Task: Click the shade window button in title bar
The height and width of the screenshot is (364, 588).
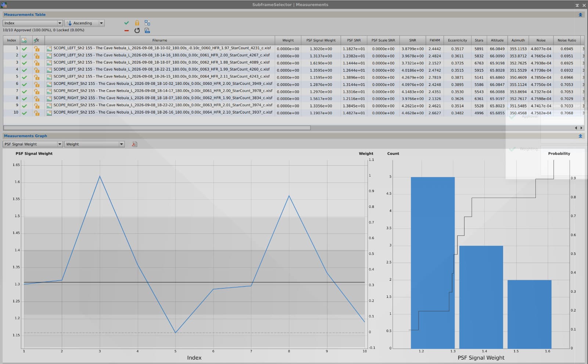Action: [577, 5]
